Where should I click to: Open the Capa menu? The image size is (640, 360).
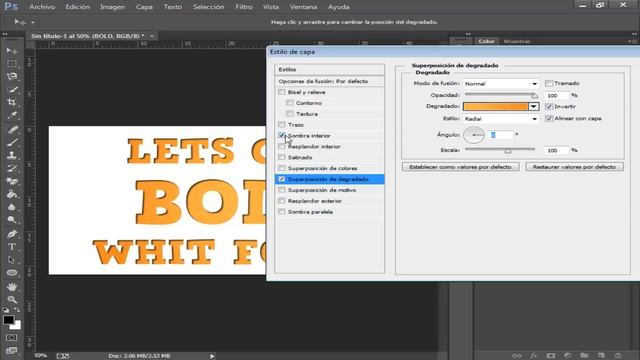[x=144, y=7]
